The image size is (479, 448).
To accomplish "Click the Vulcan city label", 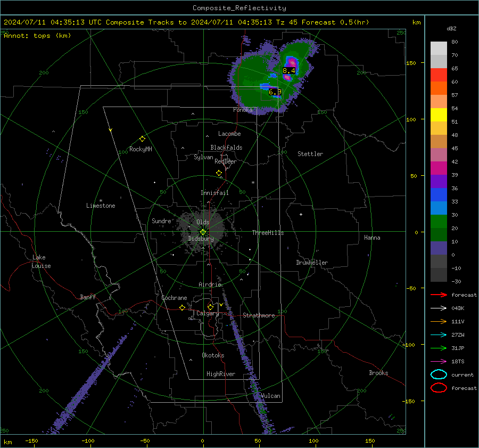I will pyautogui.click(x=271, y=396).
